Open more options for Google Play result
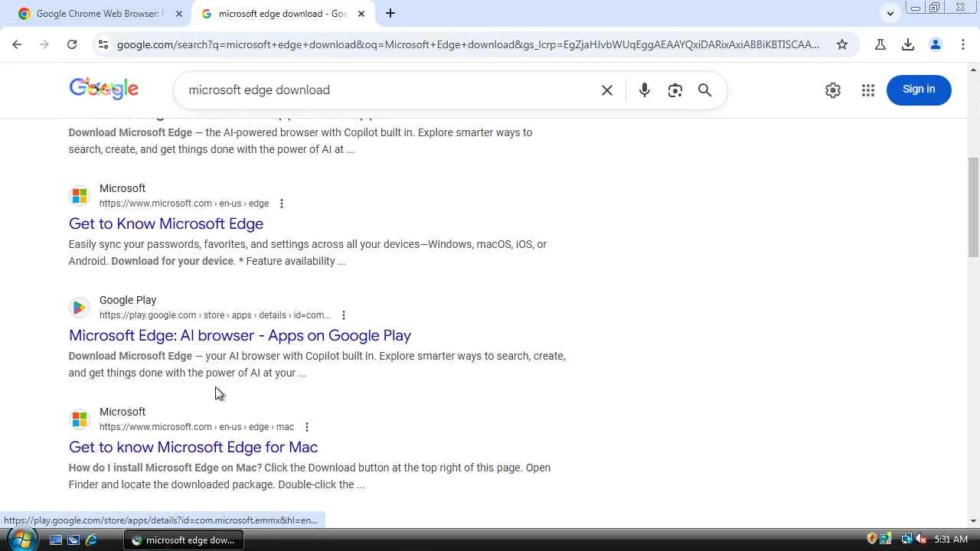This screenshot has width=980, height=551. point(344,315)
